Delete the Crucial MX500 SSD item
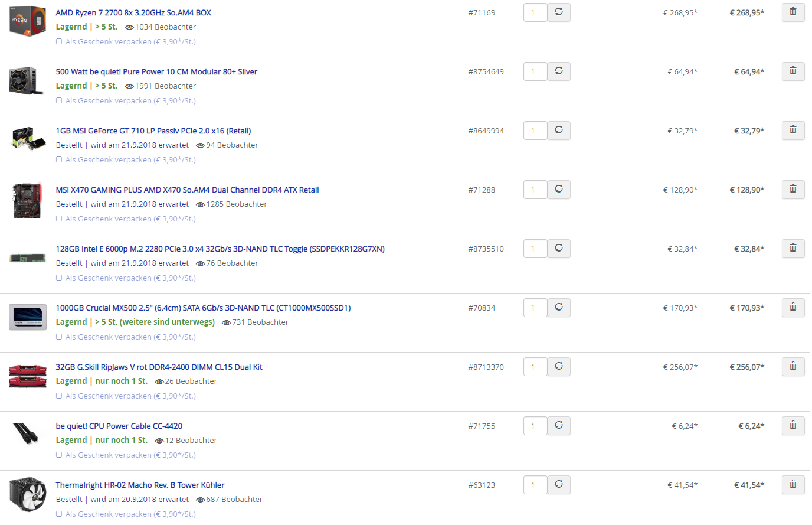The width and height of the screenshot is (812, 525). tap(793, 308)
